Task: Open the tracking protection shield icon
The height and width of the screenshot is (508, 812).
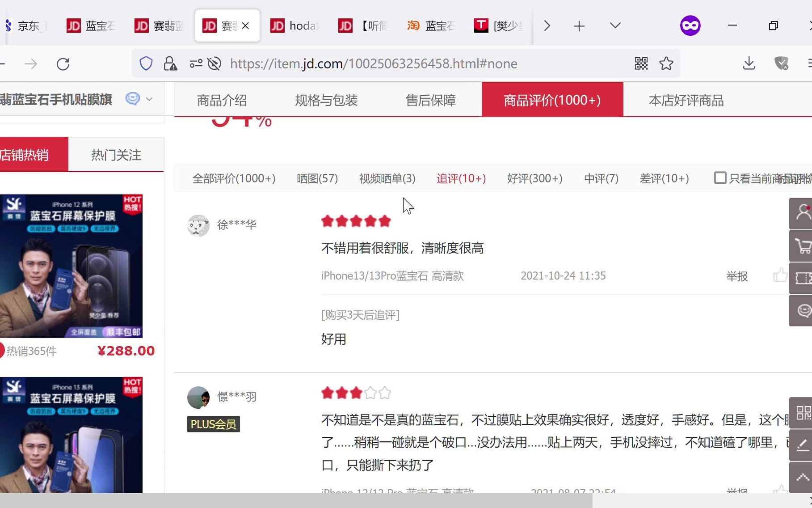Action: click(x=146, y=63)
